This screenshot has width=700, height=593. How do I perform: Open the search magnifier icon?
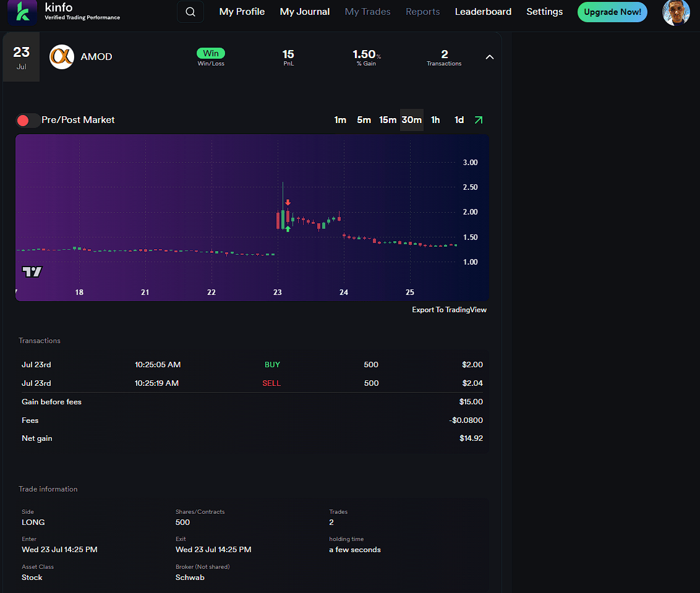click(190, 12)
